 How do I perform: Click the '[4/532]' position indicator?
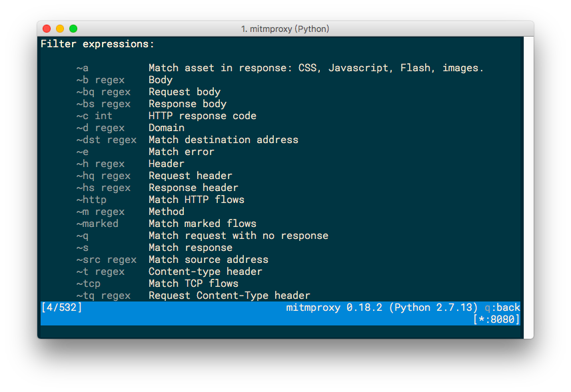point(61,307)
